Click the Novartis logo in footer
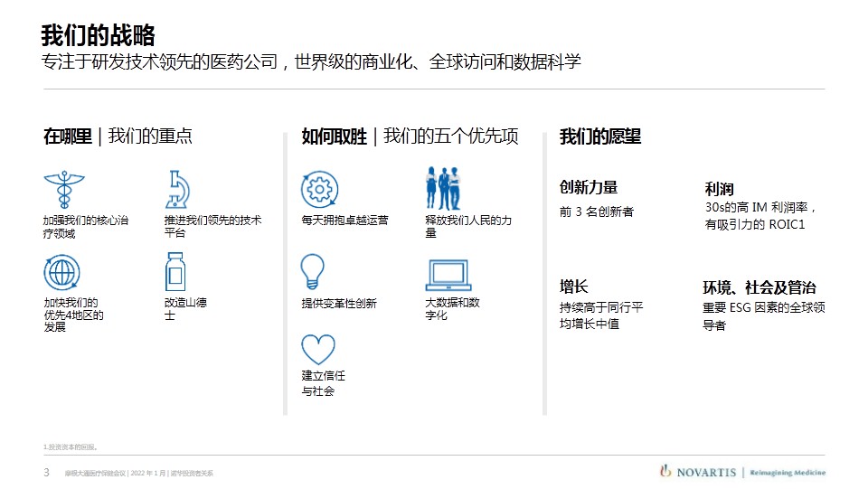The height and width of the screenshot is (489, 868). (x=698, y=472)
